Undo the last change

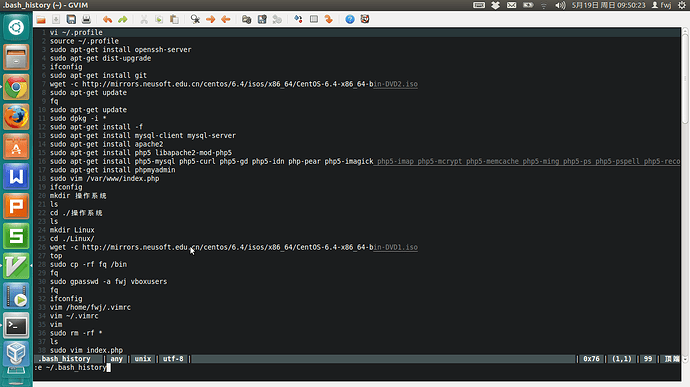107,19
